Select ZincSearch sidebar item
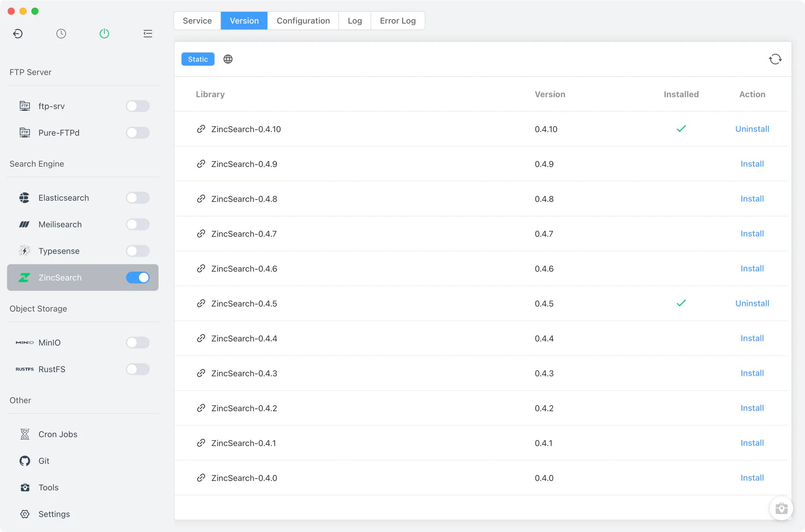Viewport: 805px width, 532px height. (83, 277)
